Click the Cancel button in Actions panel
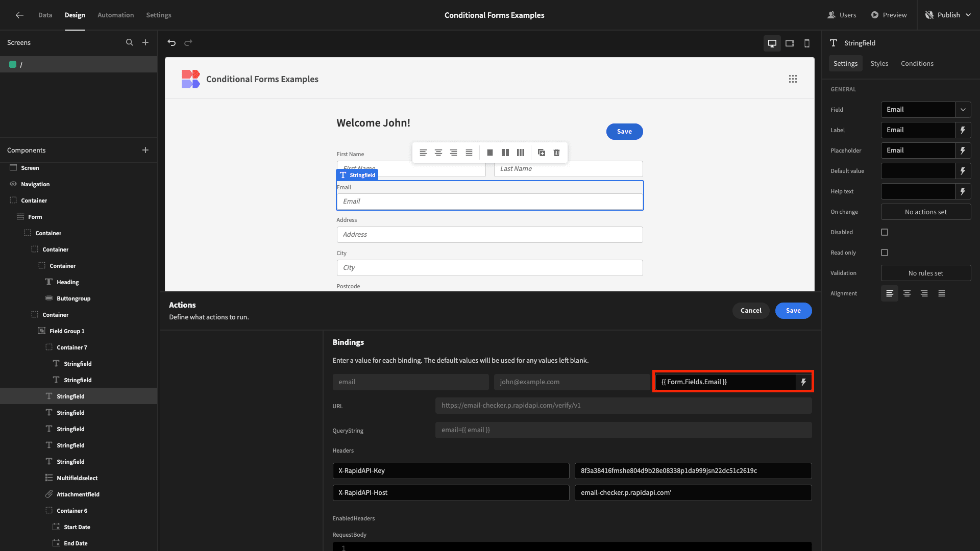 click(751, 310)
